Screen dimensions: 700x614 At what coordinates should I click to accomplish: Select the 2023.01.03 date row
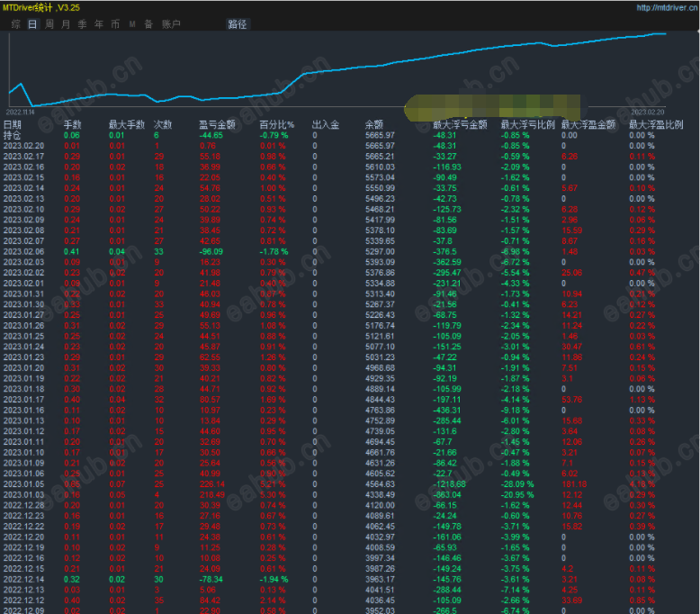click(23, 495)
